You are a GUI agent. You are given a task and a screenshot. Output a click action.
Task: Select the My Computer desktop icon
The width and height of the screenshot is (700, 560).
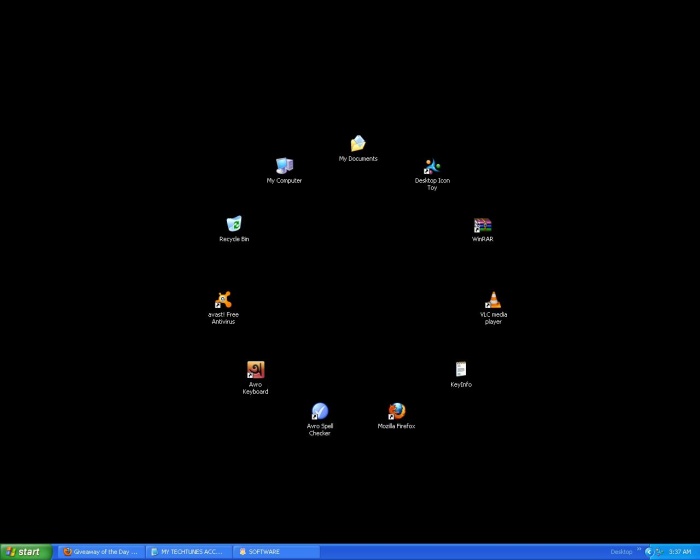pos(284,171)
